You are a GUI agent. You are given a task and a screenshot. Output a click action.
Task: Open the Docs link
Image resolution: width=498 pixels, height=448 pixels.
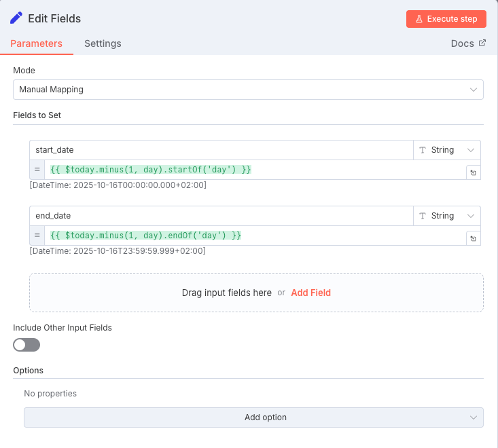[463, 43]
